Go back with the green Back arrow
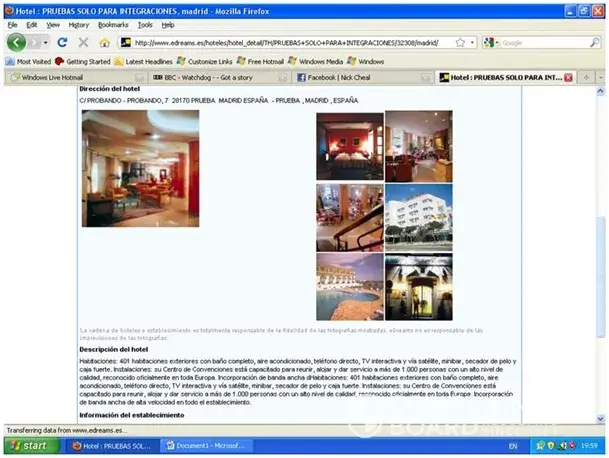This screenshot has height=458, width=609. [16, 42]
